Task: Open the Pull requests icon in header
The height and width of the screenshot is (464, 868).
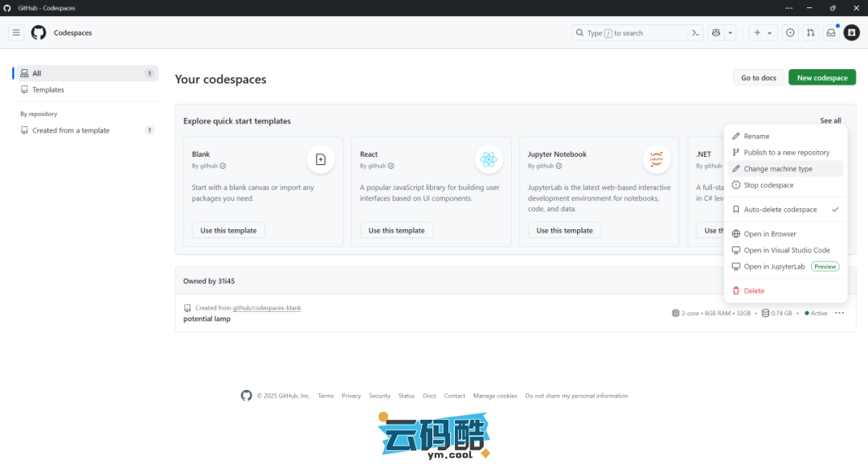Action: (x=810, y=33)
